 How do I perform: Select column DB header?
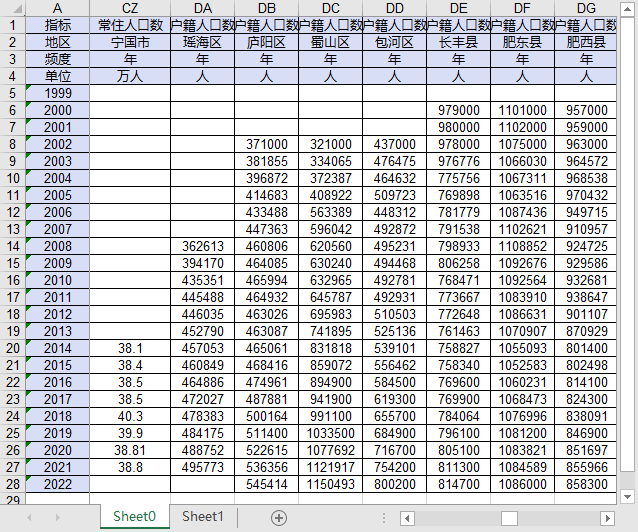coord(267,8)
